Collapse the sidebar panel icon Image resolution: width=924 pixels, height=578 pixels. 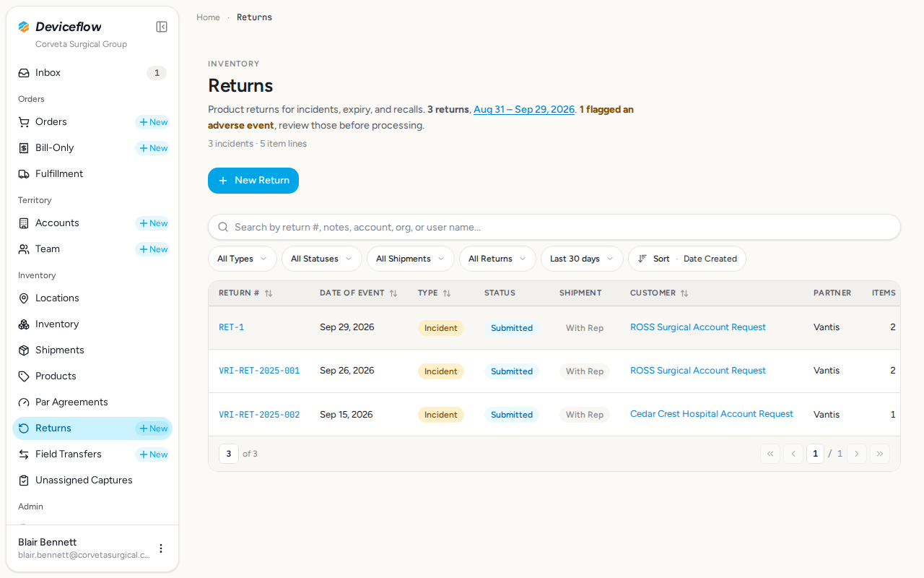(x=162, y=27)
